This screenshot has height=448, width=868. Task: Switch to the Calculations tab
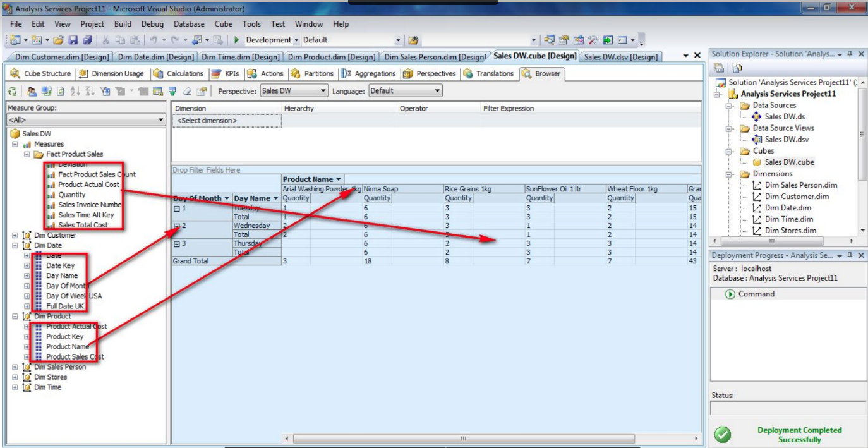click(179, 73)
